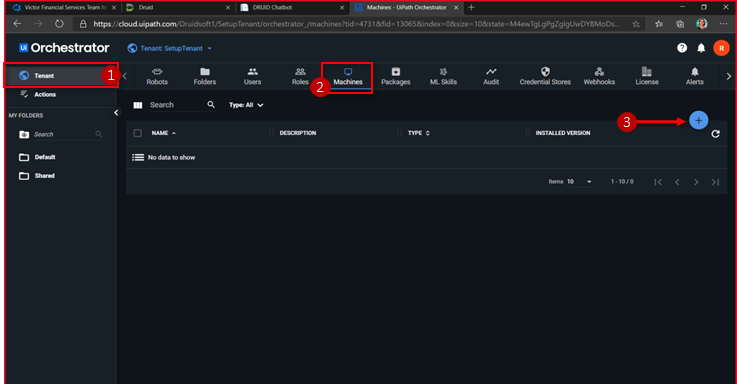Open the column visibility grid icon
Screen dimensions: 737x384
coord(138,105)
